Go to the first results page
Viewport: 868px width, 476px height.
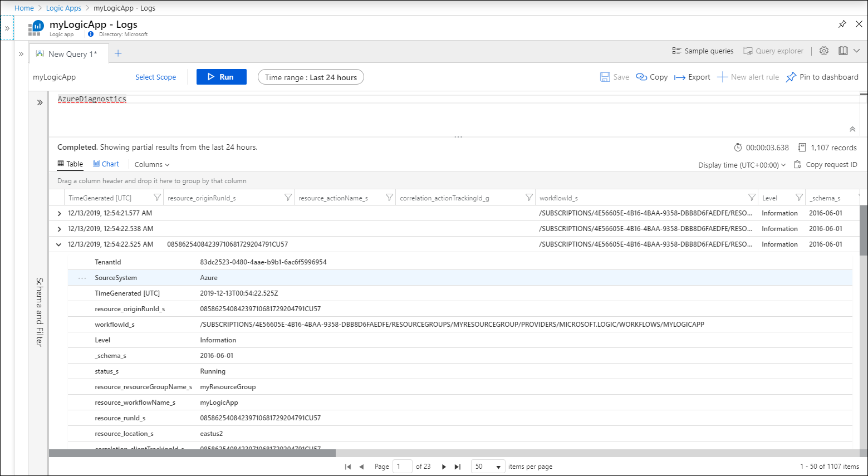pos(348,467)
